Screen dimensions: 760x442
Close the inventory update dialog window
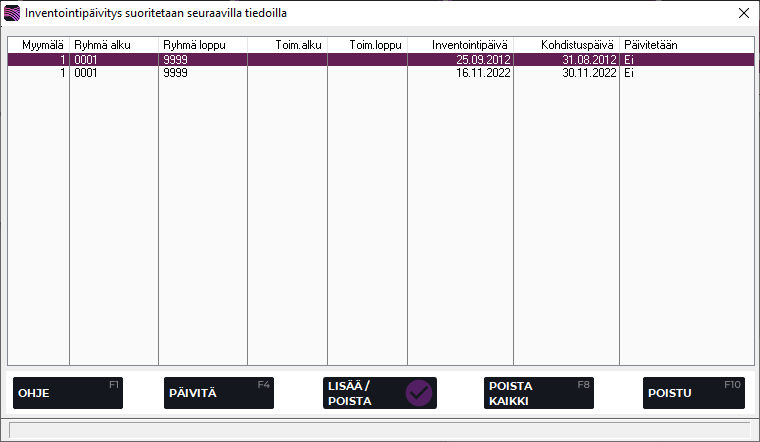click(743, 13)
